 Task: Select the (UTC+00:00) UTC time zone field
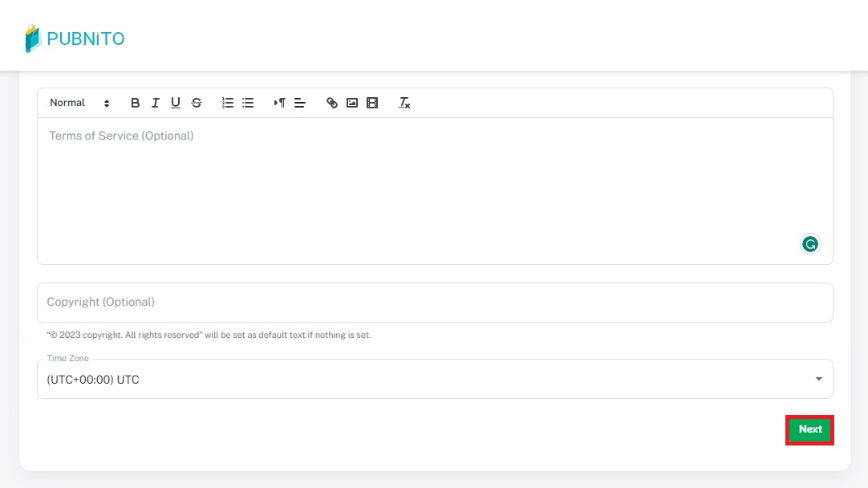[401, 380]
